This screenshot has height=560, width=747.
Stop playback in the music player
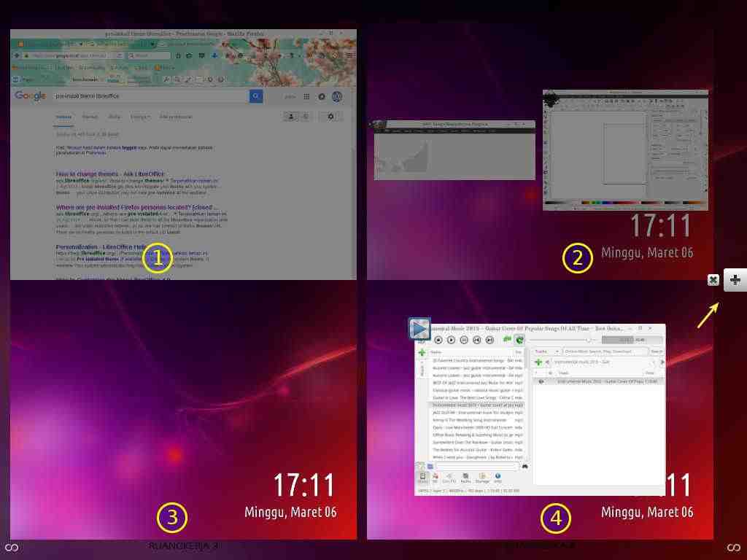pos(438,340)
